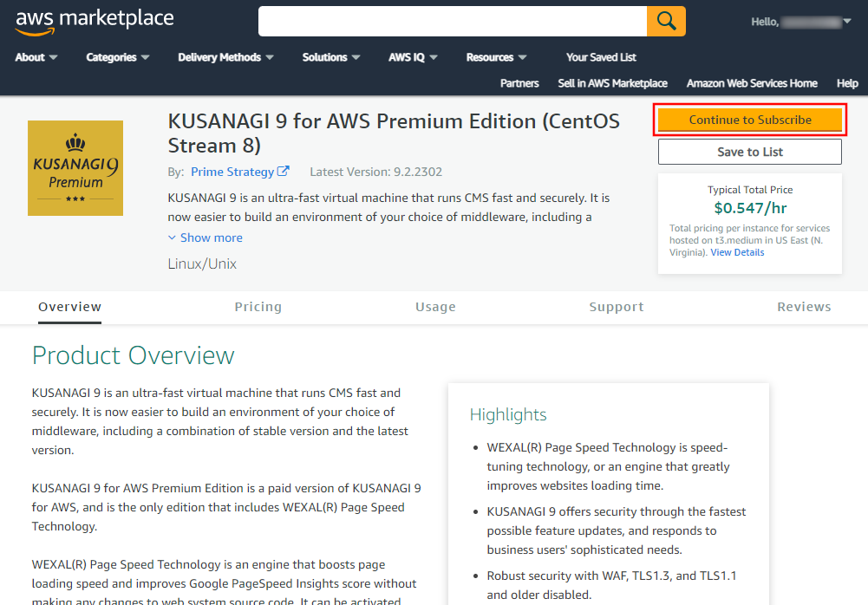Go to Amazon Web Services Home
Screen dimensions: 868x605
(752, 83)
